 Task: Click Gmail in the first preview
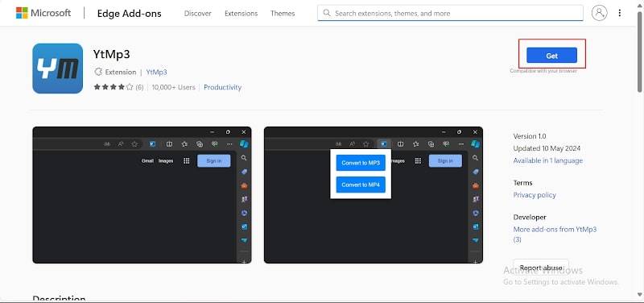(147, 160)
